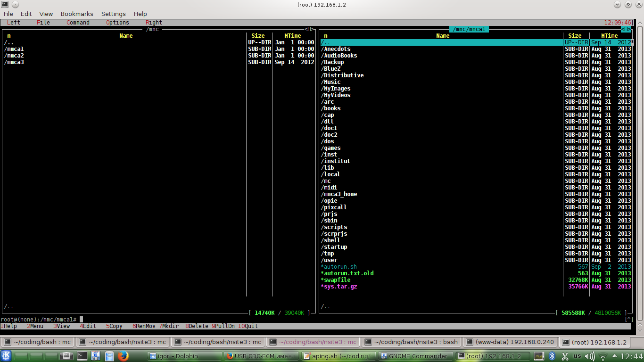Screen dimensions: 644x362
Task: Open Konsole Edit menu
Action: [x=26, y=14]
